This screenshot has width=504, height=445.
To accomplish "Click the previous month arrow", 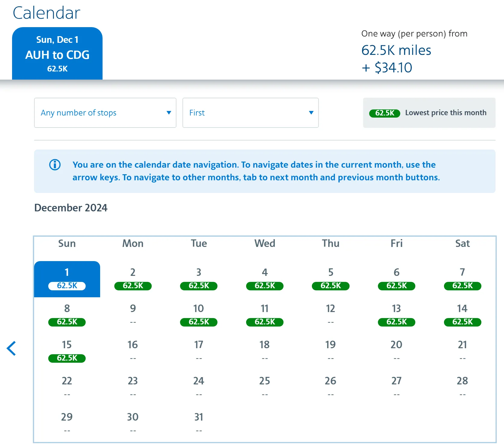I will 11,349.
